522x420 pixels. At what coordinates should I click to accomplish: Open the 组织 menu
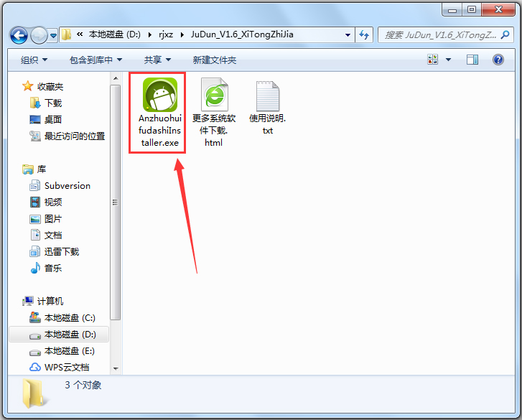tap(34, 60)
